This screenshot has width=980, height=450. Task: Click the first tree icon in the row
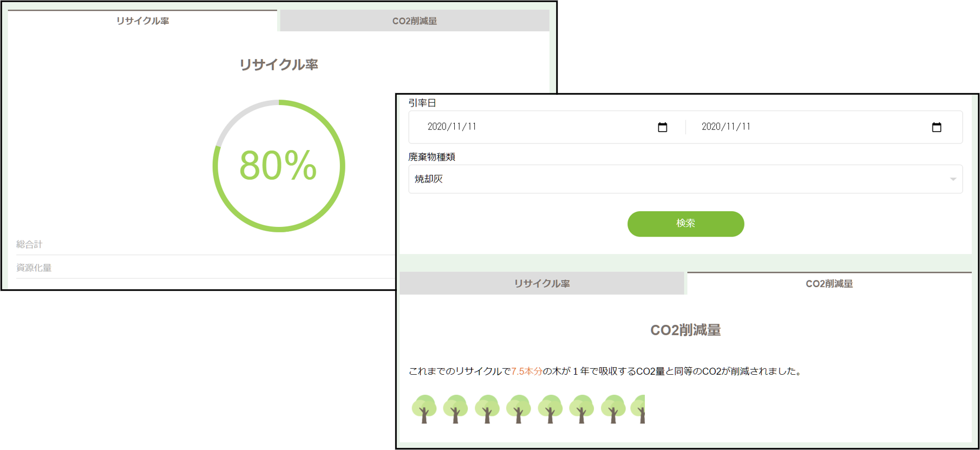[x=424, y=409]
